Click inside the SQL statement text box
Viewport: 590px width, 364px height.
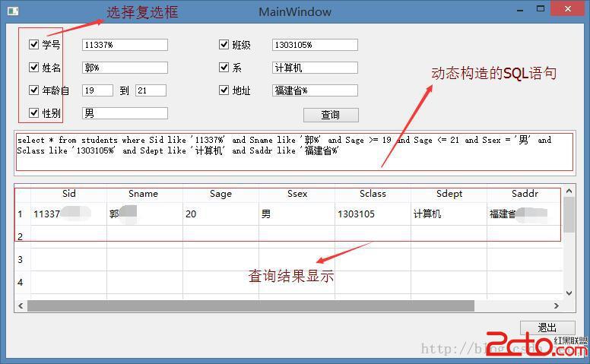tap(295, 153)
